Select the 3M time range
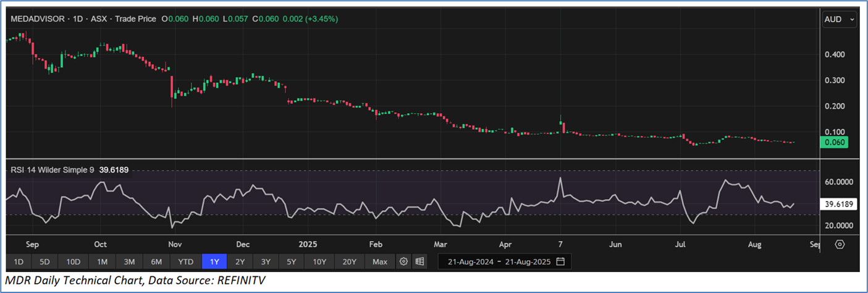Image resolution: width=868 pixels, height=293 pixels. (129, 261)
